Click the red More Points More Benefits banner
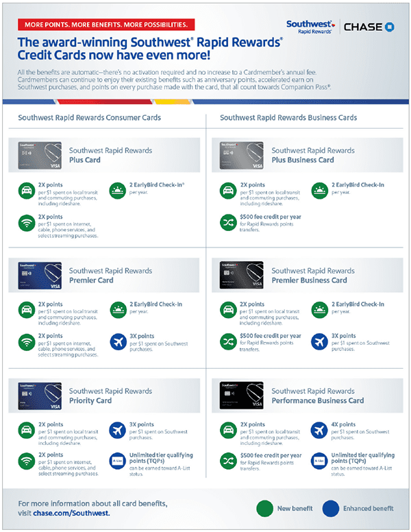 (x=106, y=25)
